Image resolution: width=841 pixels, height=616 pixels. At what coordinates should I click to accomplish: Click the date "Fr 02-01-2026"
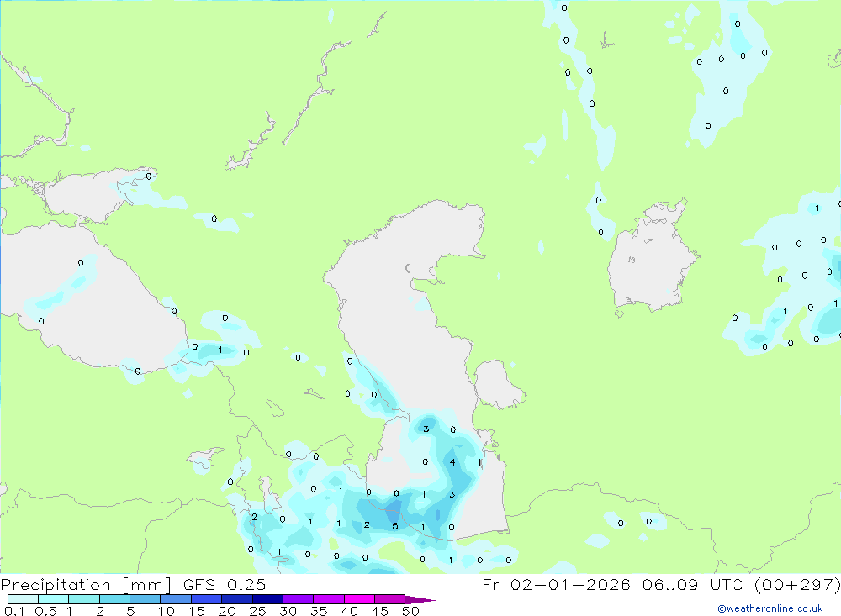[x=556, y=585]
